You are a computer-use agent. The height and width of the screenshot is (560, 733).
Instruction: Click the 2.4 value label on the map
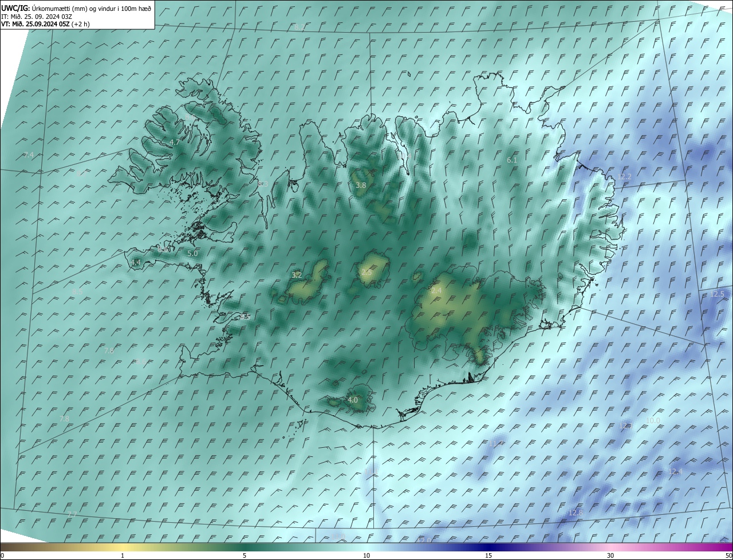tap(436, 291)
